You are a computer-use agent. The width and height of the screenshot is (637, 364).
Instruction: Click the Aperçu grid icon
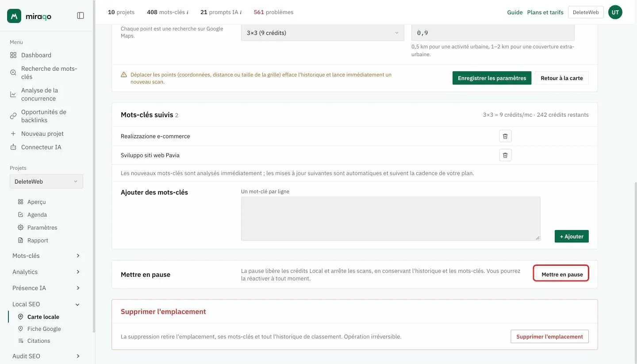click(20, 202)
